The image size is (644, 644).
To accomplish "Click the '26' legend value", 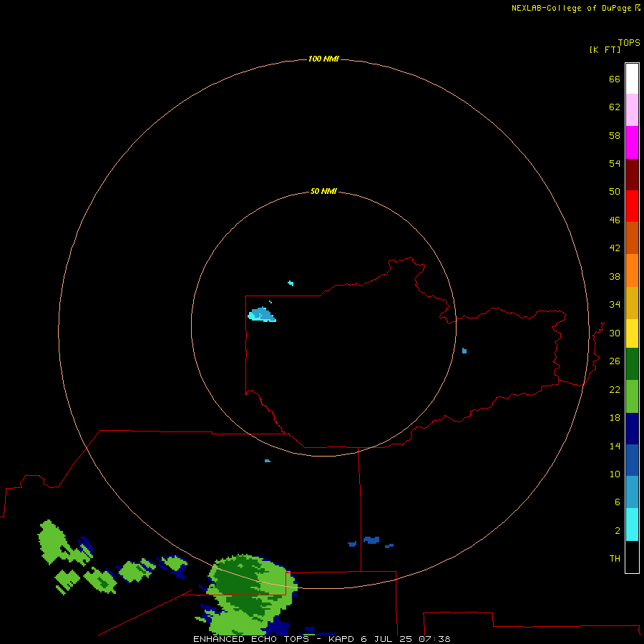I will [x=615, y=361].
